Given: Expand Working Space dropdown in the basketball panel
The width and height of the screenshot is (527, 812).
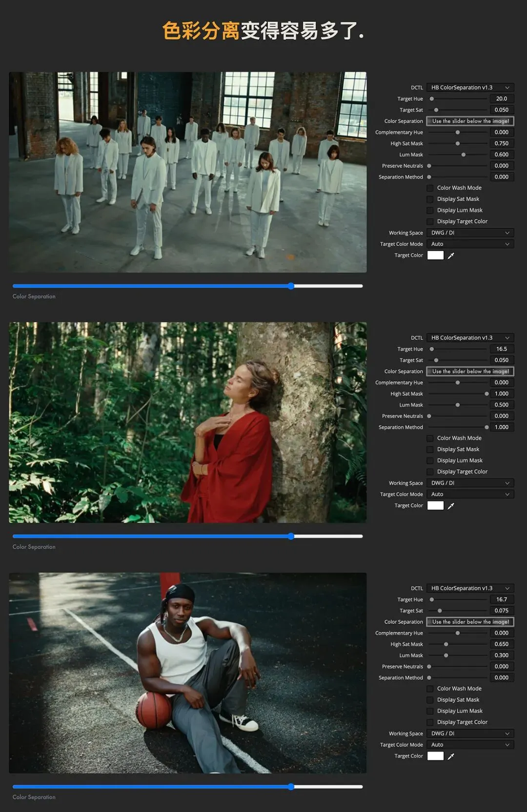Looking at the screenshot, I should click(470, 733).
